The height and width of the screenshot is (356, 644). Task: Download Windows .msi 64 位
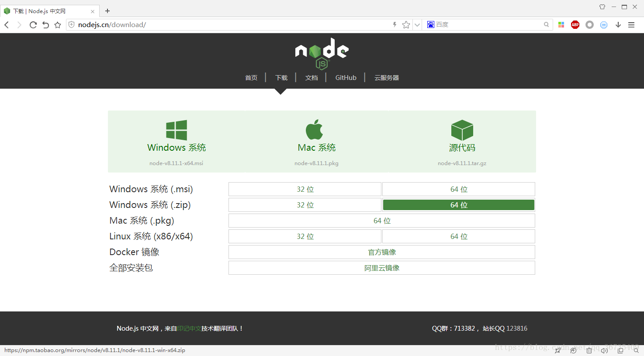459,189
